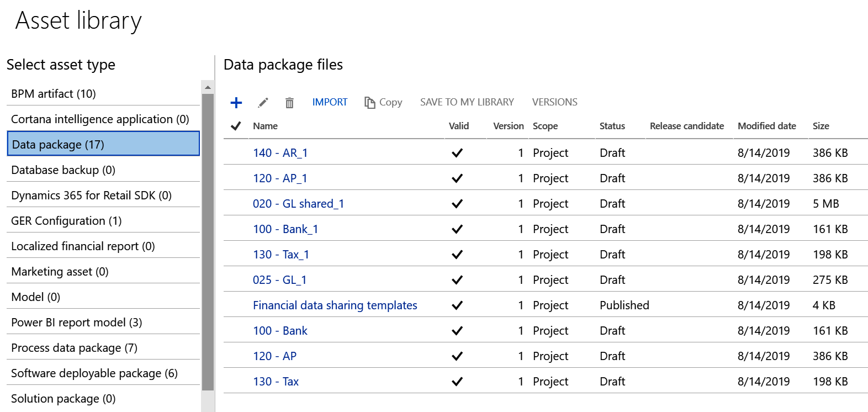This screenshot has height=412, width=868.
Task: Click IMPORT in the toolbar
Action: pos(330,102)
